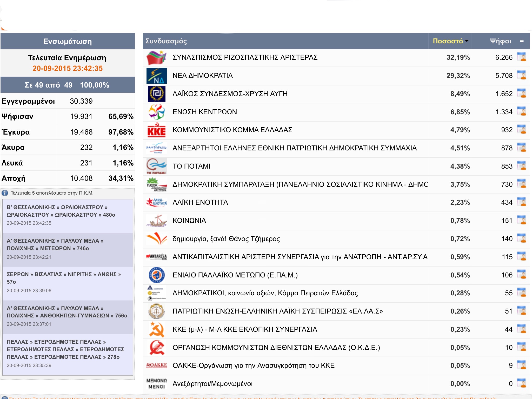The image size is (532, 399).
Task: Open ΣΕΡΡΩΝ ΒΙΣΑΛΤΙΑΣ ΝΙΓΡΙΤΗΣ 57ο entry
Action: coord(68,283)
